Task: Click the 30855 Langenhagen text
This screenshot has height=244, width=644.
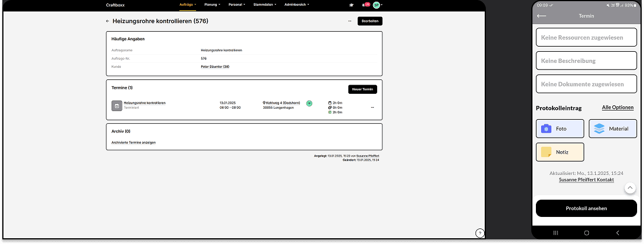Action: [278, 107]
